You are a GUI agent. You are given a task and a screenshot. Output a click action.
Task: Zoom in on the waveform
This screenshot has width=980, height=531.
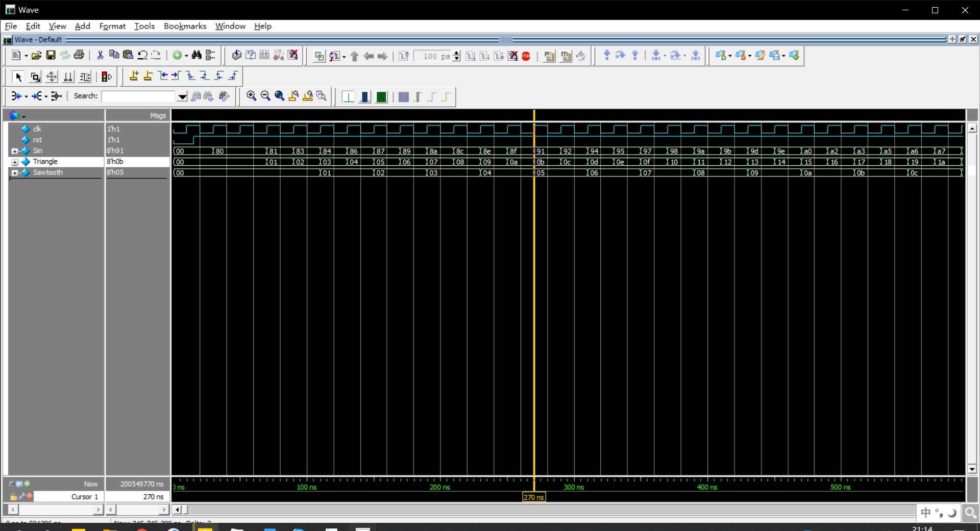[251, 96]
